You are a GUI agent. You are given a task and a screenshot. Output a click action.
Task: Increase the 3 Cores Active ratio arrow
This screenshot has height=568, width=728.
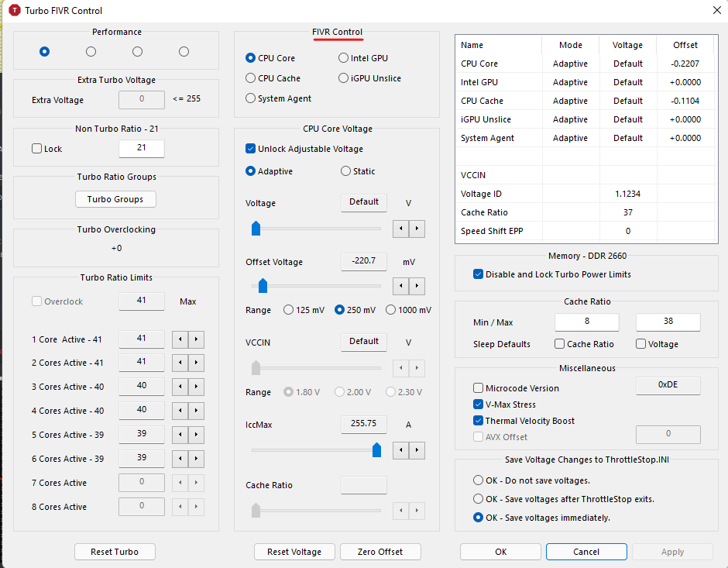click(x=197, y=387)
